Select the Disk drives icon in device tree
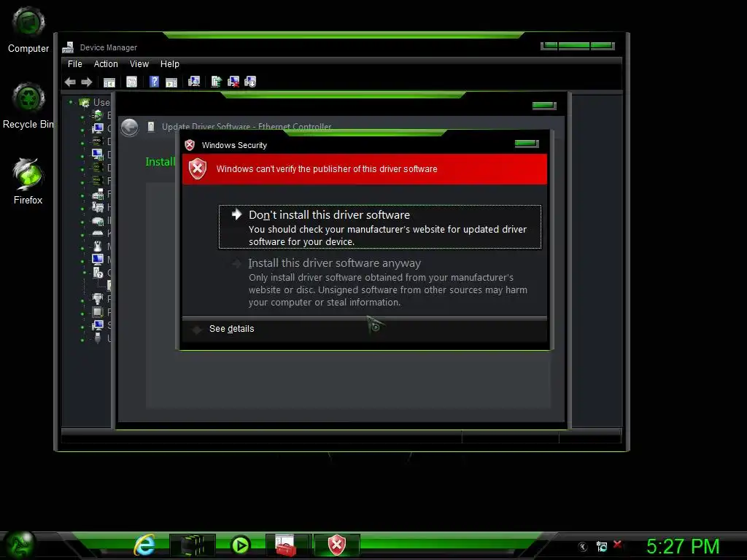 click(97, 141)
